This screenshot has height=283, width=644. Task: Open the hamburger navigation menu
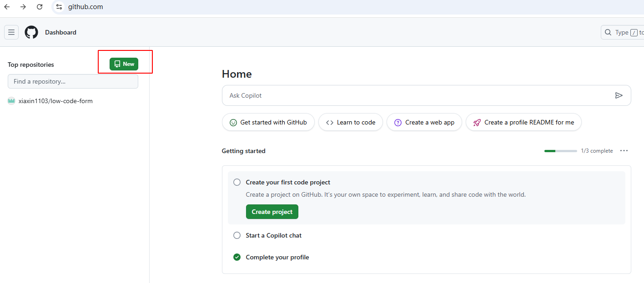tap(11, 32)
